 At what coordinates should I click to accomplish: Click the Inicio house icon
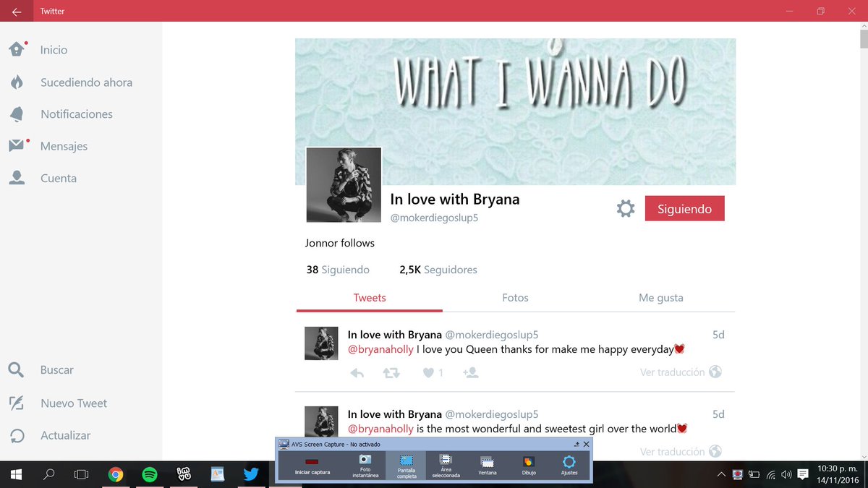point(17,49)
